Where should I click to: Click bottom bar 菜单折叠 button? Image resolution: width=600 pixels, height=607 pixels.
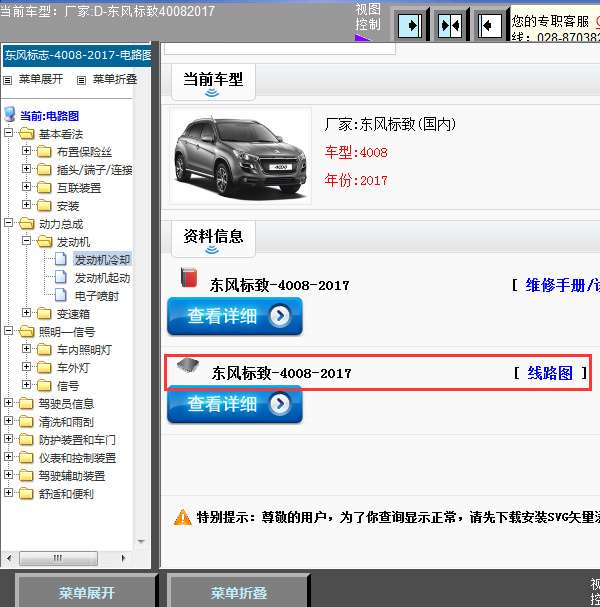(239, 592)
